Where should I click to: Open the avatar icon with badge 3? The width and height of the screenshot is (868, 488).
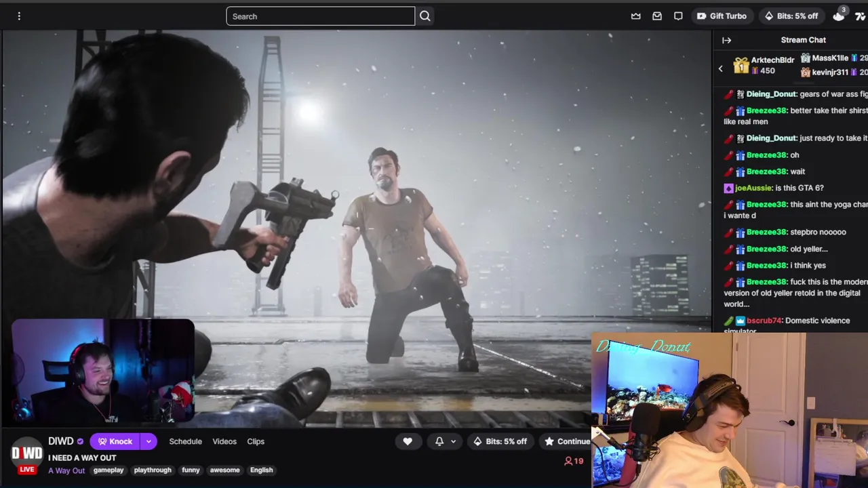click(840, 15)
